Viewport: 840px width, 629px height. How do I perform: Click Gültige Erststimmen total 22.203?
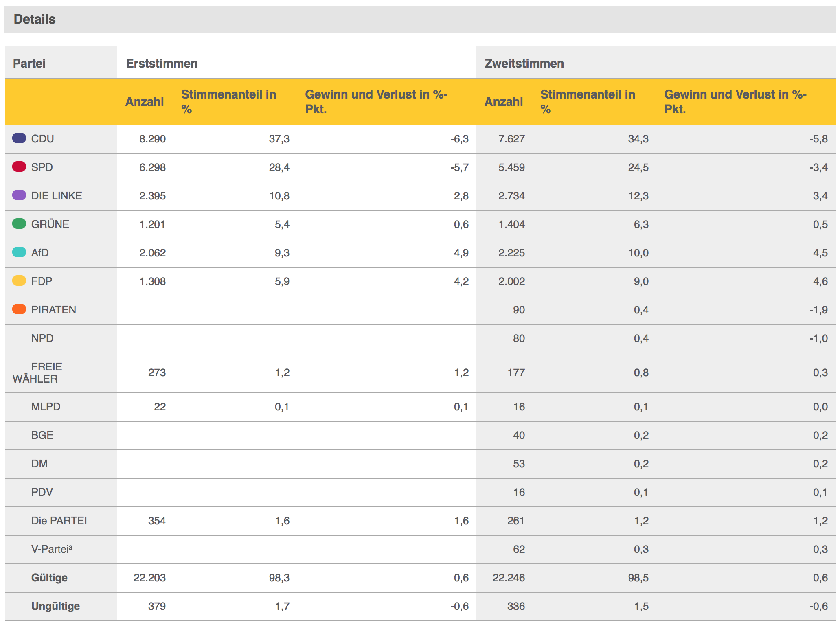149,578
